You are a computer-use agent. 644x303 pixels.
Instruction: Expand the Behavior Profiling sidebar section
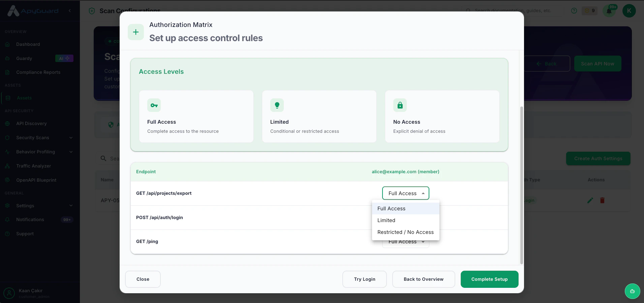[x=71, y=152]
